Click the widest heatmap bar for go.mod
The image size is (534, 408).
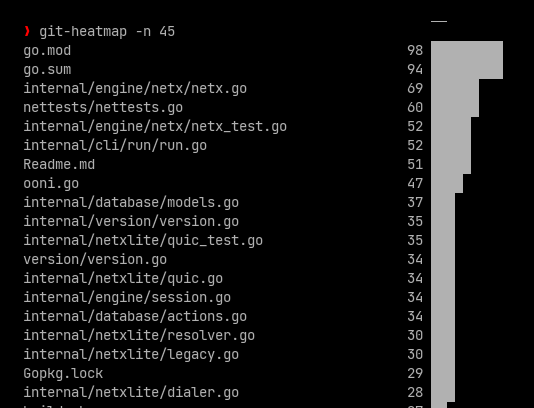467,50
